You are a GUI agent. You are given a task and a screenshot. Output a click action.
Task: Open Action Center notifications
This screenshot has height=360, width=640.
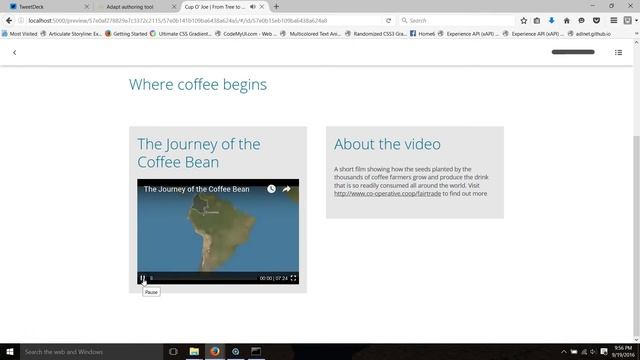coord(604,351)
